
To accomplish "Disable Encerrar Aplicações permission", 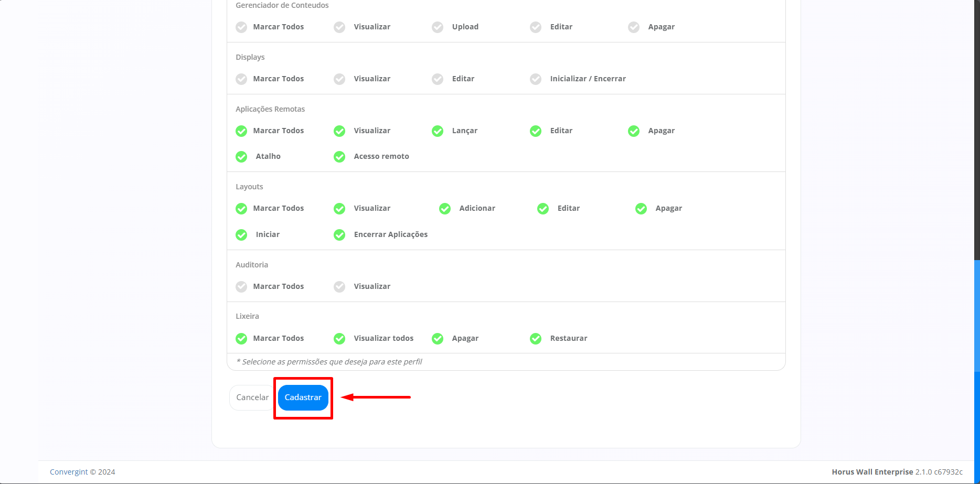I will coord(339,235).
